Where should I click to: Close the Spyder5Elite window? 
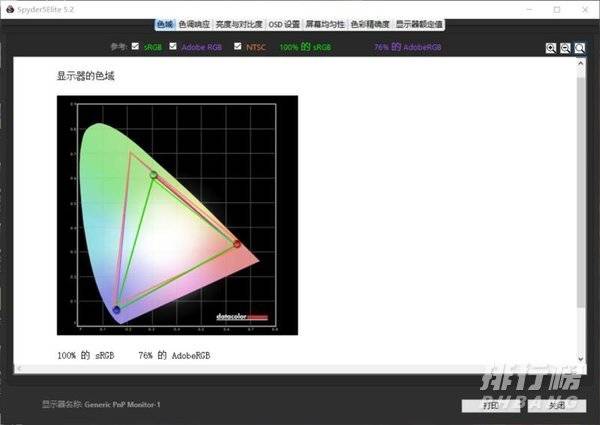(x=585, y=10)
